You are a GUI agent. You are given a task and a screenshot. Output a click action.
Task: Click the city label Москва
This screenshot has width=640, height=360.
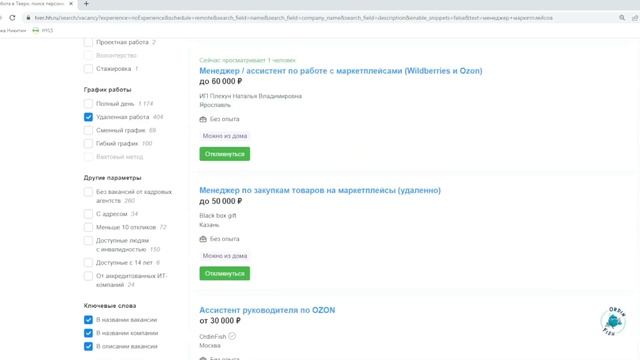pyautogui.click(x=210, y=346)
